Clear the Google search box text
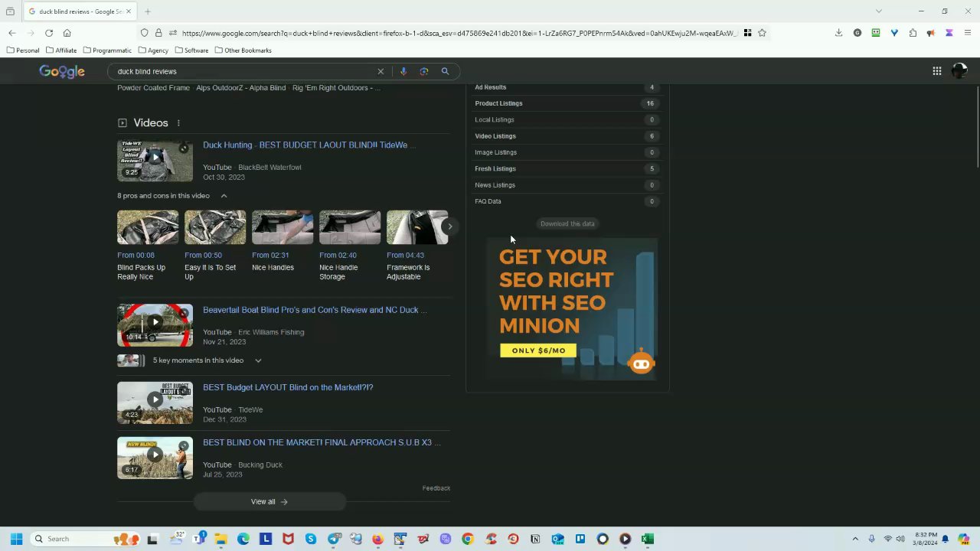The height and width of the screenshot is (551, 980). pyautogui.click(x=381, y=71)
